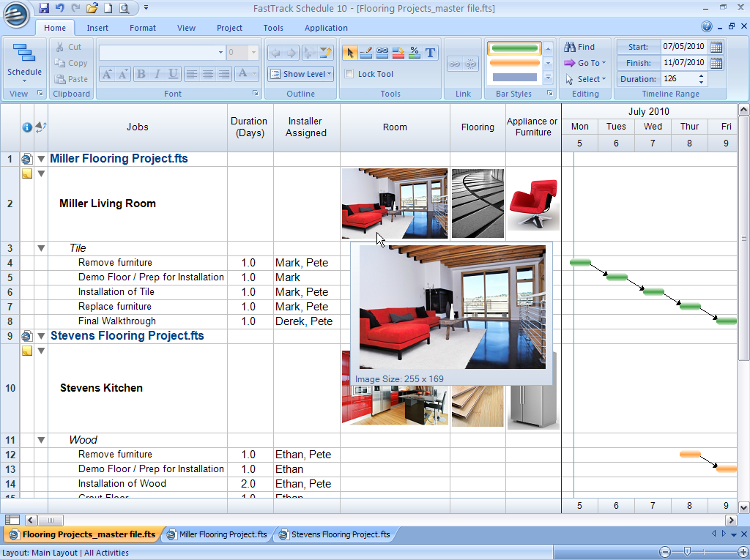Image resolution: width=750 pixels, height=560 pixels.
Task: Open the Show Level dropdown
Action: tap(300, 74)
